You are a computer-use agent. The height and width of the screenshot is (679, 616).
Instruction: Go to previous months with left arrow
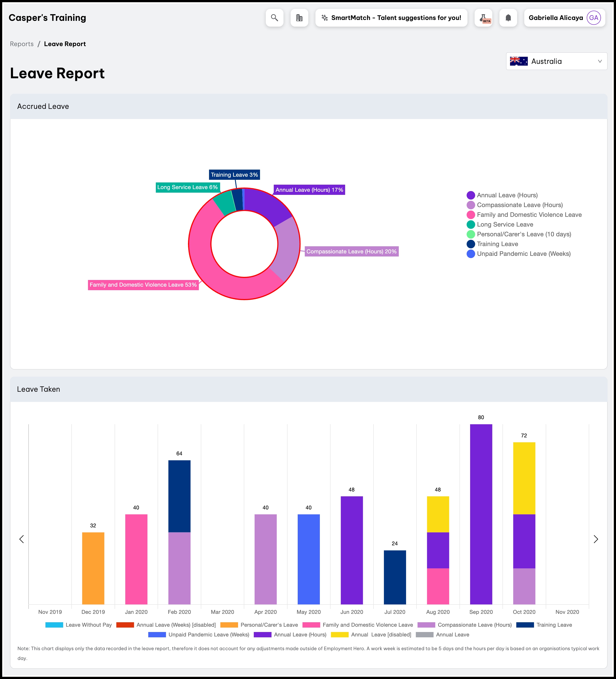click(x=22, y=539)
